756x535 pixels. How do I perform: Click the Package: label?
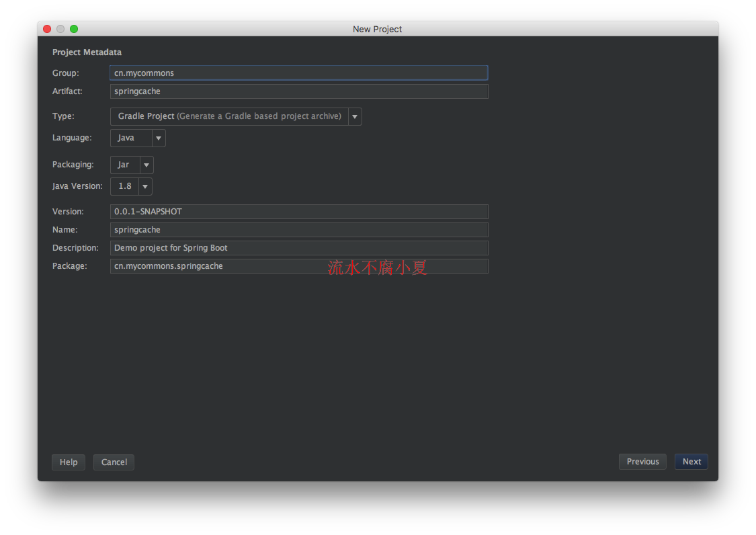69,265
